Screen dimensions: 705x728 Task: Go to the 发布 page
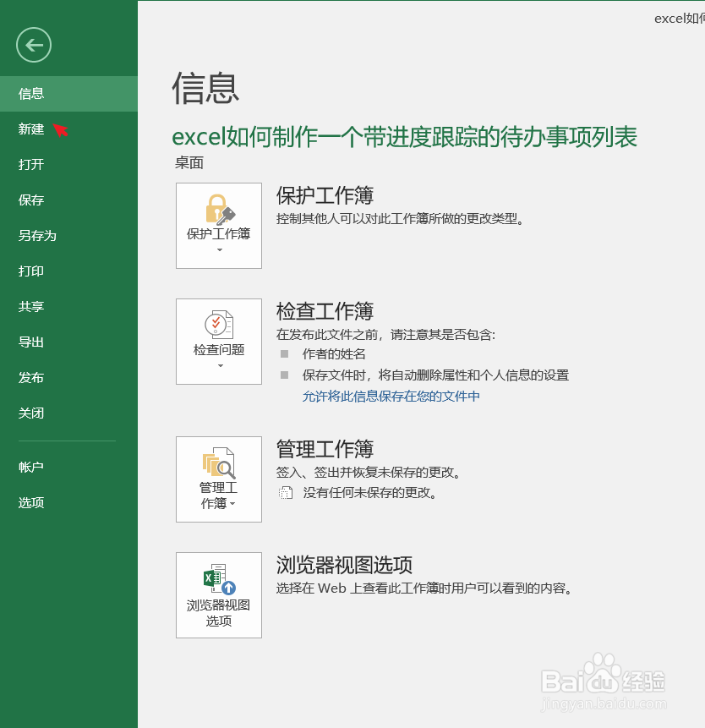click(x=68, y=377)
